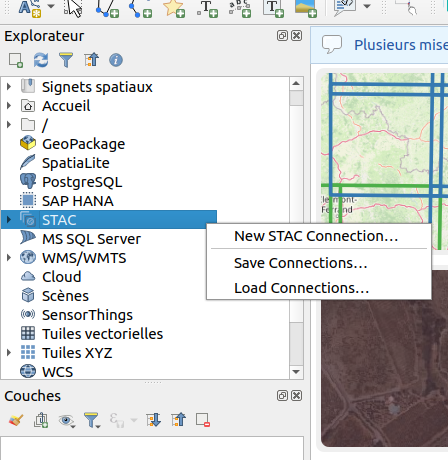
Task: Select the SpatiaLite entry
Action: click(x=76, y=163)
